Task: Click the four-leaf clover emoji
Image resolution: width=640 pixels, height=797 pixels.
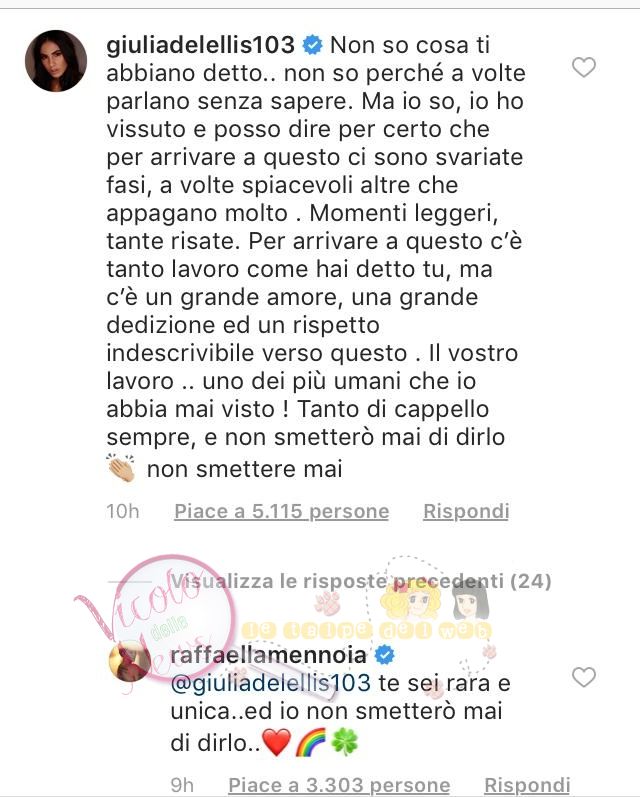Action: [x=345, y=743]
